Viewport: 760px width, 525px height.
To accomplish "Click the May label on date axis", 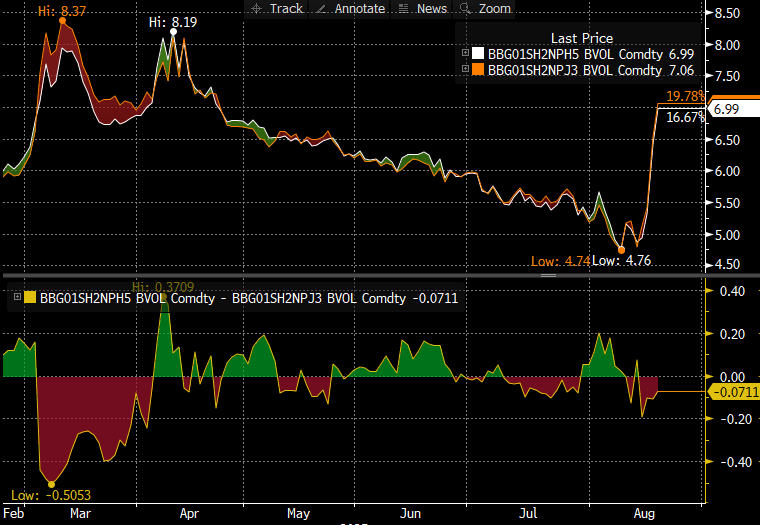I will pyautogui.click(x=298, y=513).
